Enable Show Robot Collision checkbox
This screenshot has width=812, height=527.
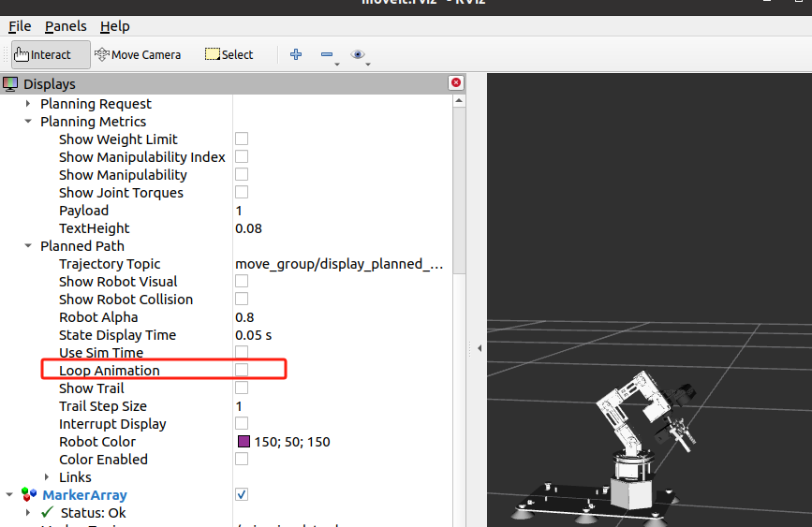coord(242,299)
